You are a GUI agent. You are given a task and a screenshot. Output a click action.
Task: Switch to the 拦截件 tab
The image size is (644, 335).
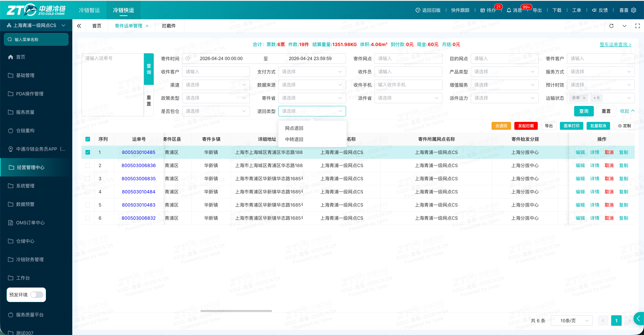169,26
